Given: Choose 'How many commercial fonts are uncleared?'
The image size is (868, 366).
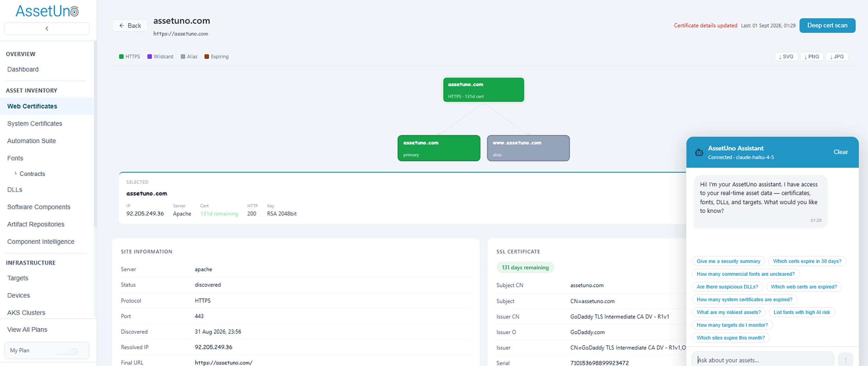Looking at the screenshot, I should tap(746, 274).
